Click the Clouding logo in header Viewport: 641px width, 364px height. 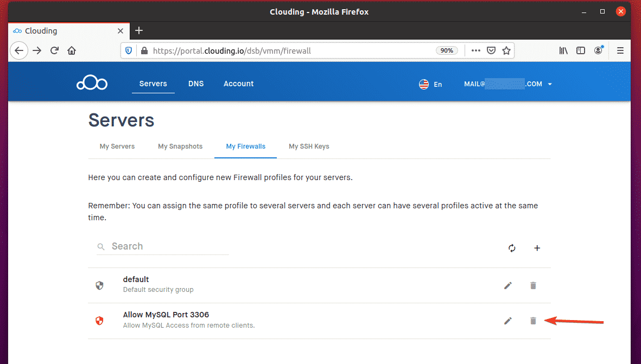point(92,84)
